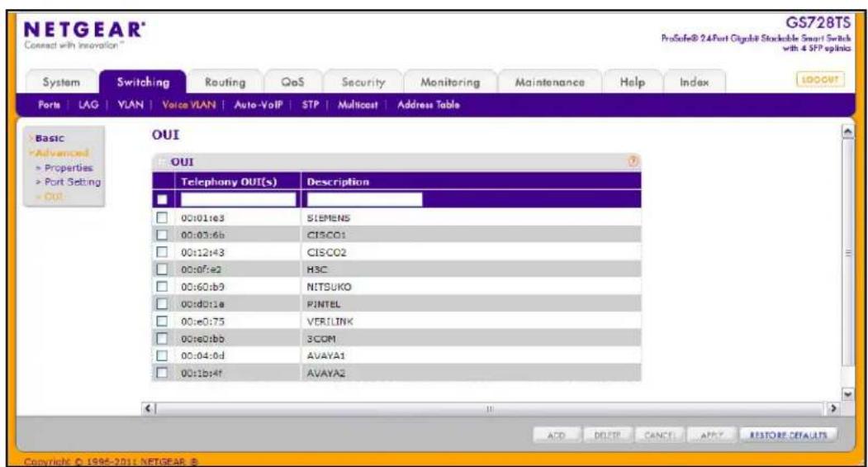Click the APPLY button
This screenshot has width=868, height=467.
point(711,436)
